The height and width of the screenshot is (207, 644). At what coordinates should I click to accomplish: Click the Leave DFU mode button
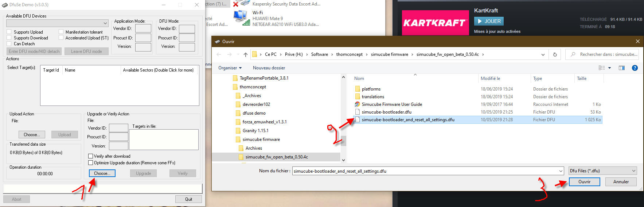[x=86, y=51]
